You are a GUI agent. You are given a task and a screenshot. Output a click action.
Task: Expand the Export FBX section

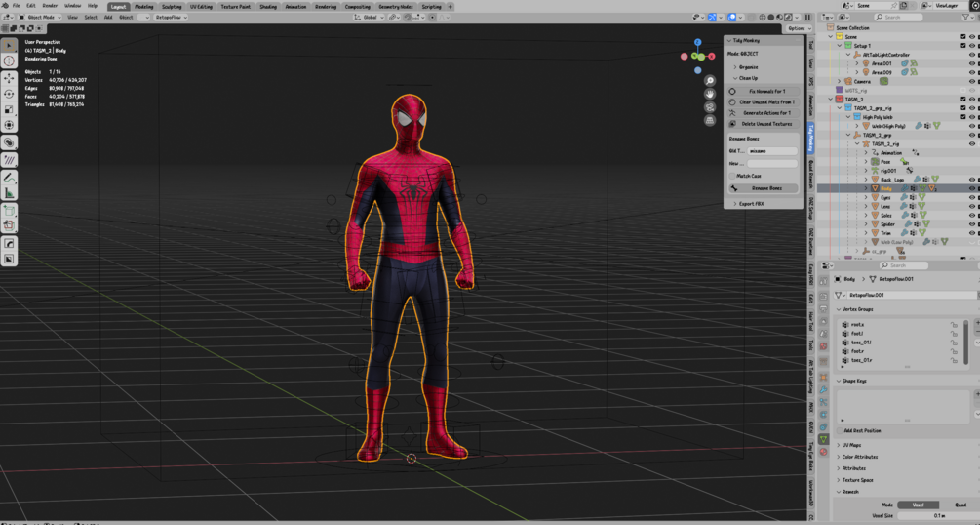click(751, 204)
